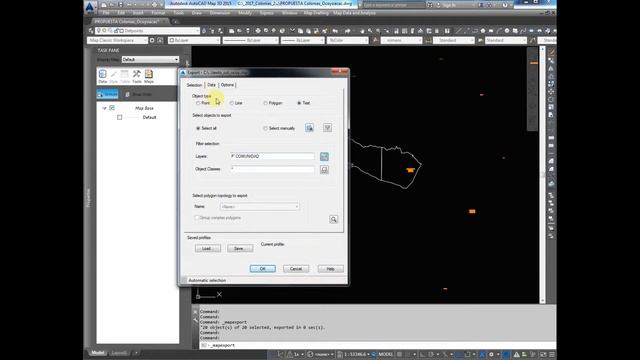Collapse the Map Base tree node
The image size is (640, 360).
tap(104, 108)
